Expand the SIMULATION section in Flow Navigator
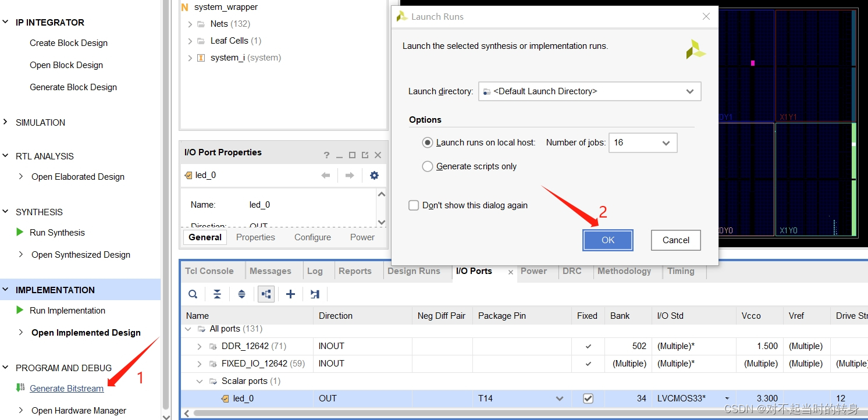This screenshot has height=420, width=868. click(5, 122)
